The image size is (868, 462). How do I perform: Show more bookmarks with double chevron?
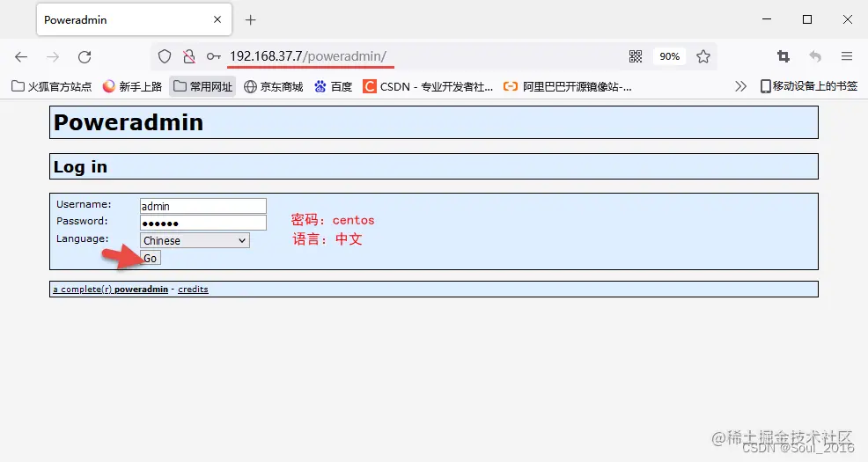740,86
